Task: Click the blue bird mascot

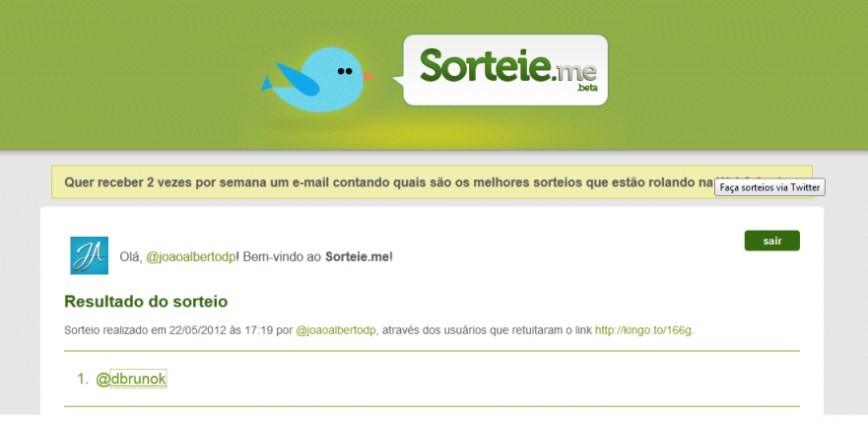Action: pos(318,79)
